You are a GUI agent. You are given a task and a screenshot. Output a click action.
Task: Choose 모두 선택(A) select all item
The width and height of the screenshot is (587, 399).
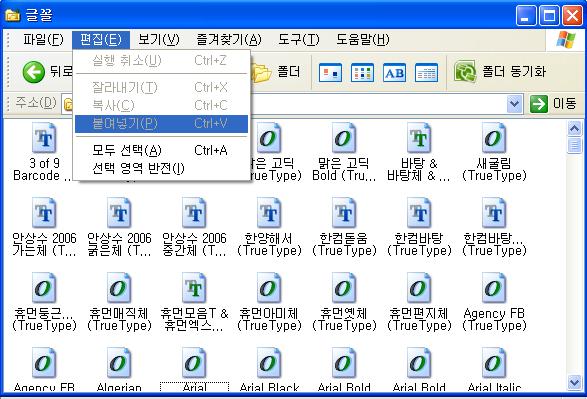[161, 150]
